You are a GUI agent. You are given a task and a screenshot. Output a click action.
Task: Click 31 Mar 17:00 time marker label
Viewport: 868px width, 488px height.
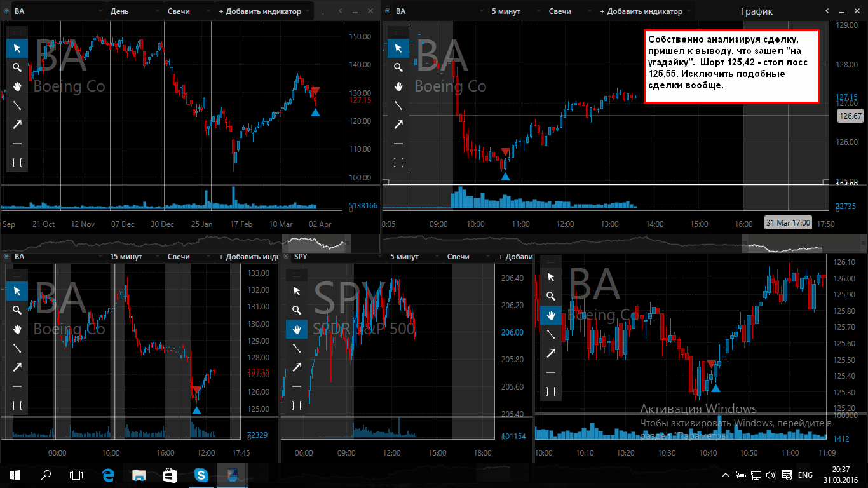[x=788, y=223]
